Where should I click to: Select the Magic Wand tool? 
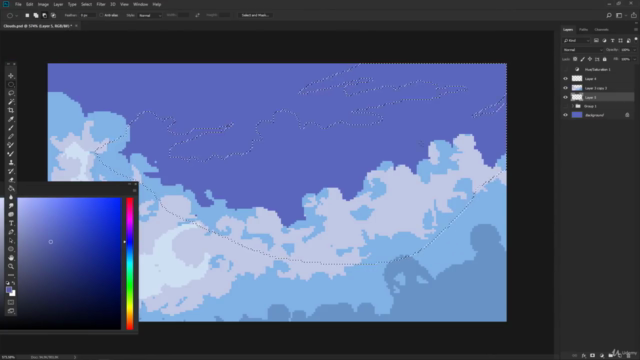(11, 102)
